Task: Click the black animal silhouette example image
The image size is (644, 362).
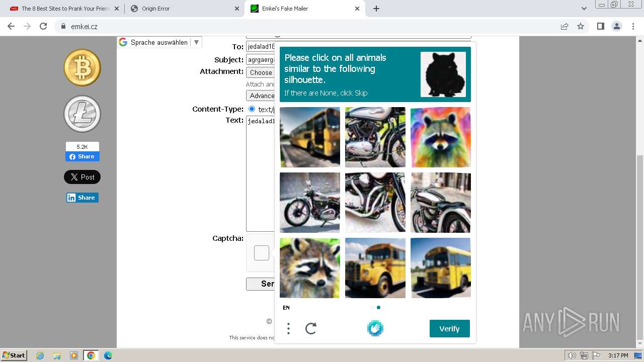Action: 443,74
